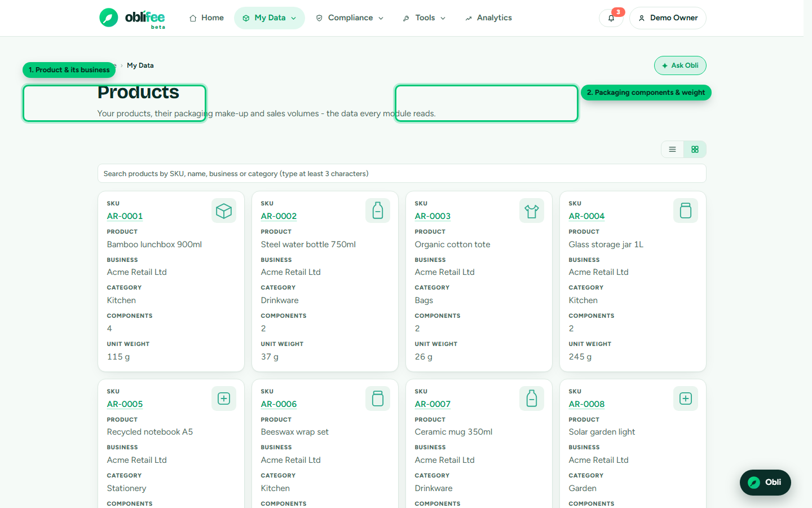
Task: Select the product name Steel water bottle 750ml
Action: tap(308, 244)
